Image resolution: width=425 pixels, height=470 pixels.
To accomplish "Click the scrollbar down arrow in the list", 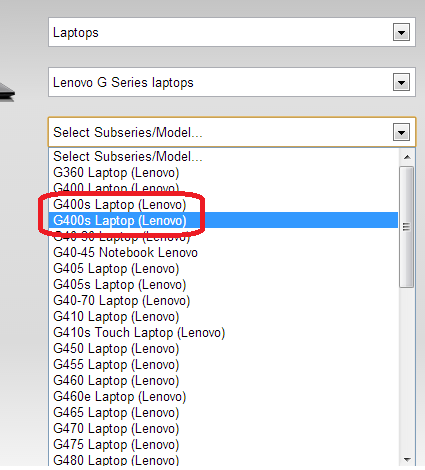I will 407,459.
